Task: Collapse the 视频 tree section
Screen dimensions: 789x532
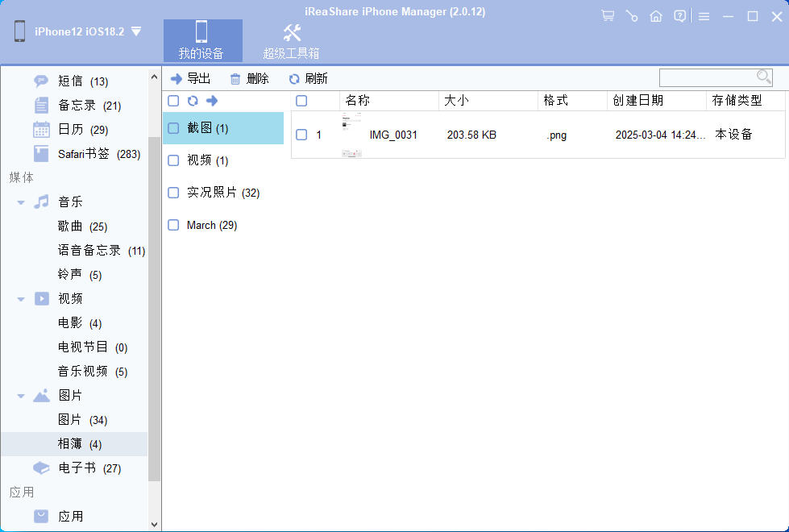Action: click(21, 299)
